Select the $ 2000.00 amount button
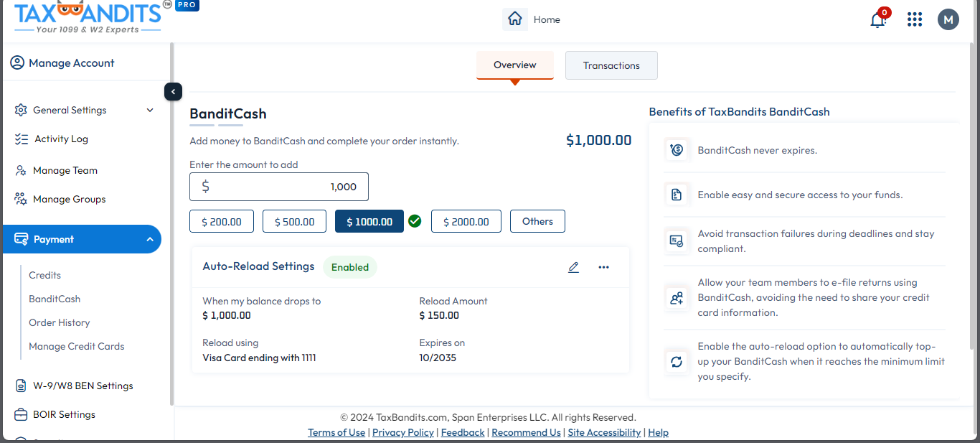The image size is (980, 443). point(466,221)
